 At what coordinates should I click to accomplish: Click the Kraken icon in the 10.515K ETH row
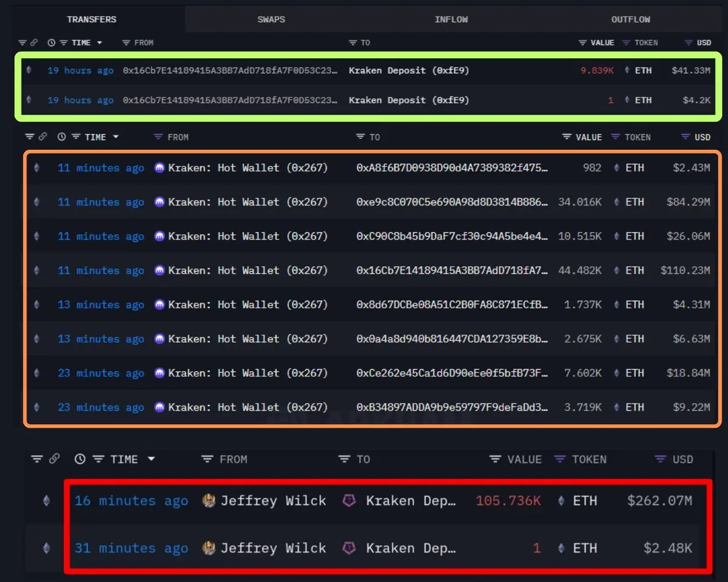[x=160, y=236]
